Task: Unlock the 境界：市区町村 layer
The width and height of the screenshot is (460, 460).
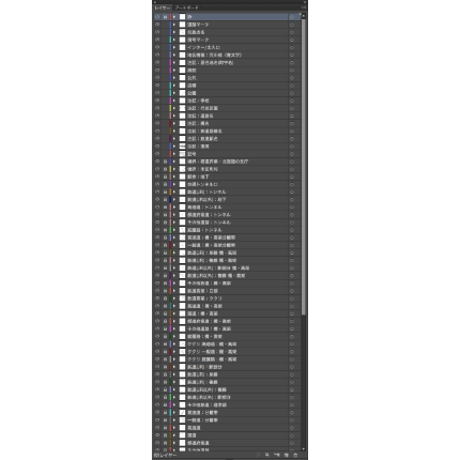Action: click(165, 169)
